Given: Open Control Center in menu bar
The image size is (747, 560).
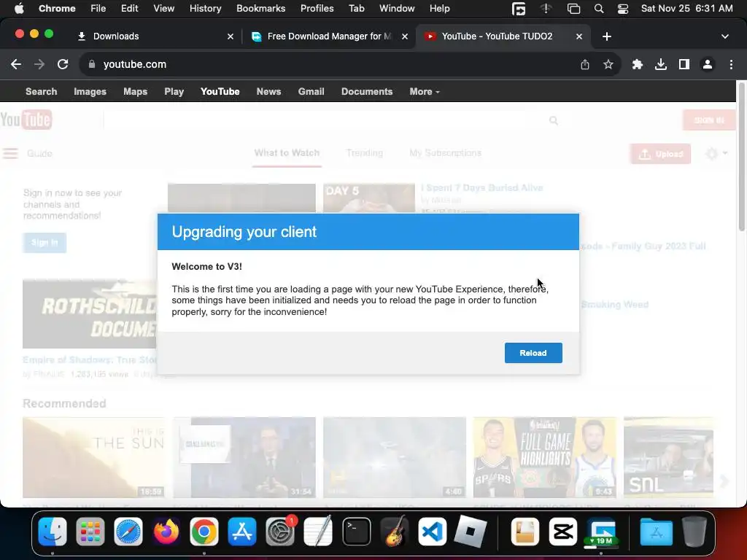Looking at the screenshot, I should tap(623, 9).
